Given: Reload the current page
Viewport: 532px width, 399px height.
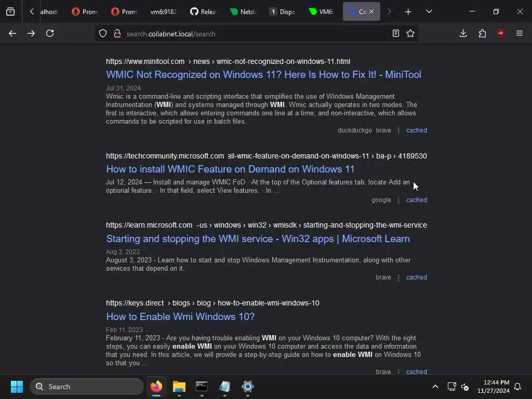Looking at the screenshot, I should [50, 34].
